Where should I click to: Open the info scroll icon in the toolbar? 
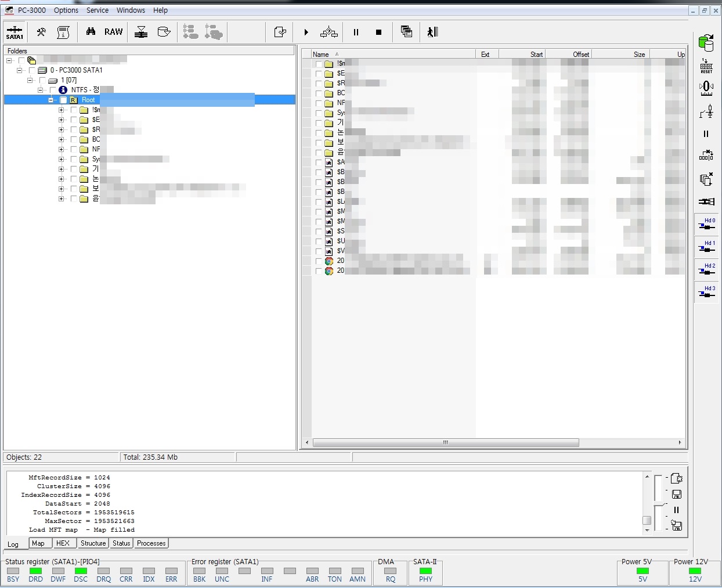[63, 32]
